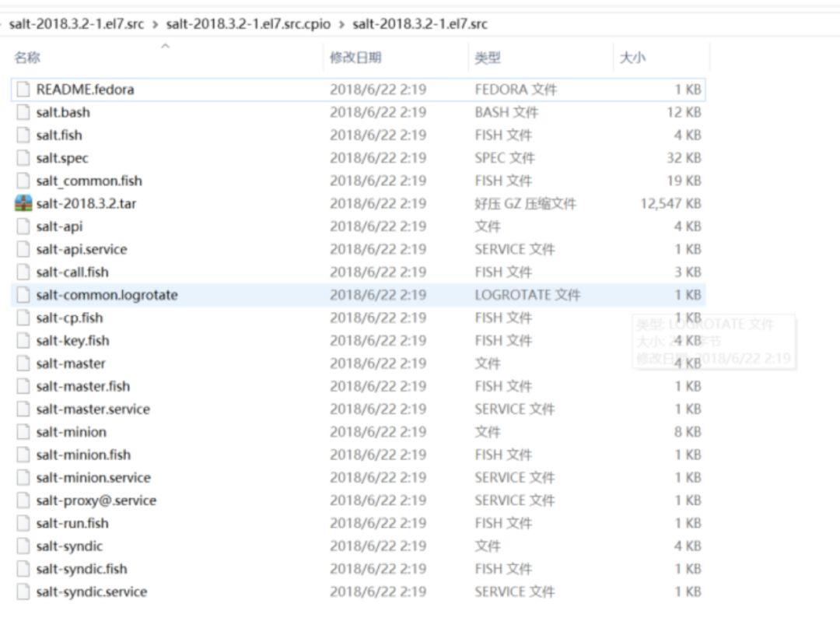Expand breadcrumb chevron before salt-2018.3.2-1.el7.src.cpio
The height and width of the screenshot is (632, 840).
155,24
